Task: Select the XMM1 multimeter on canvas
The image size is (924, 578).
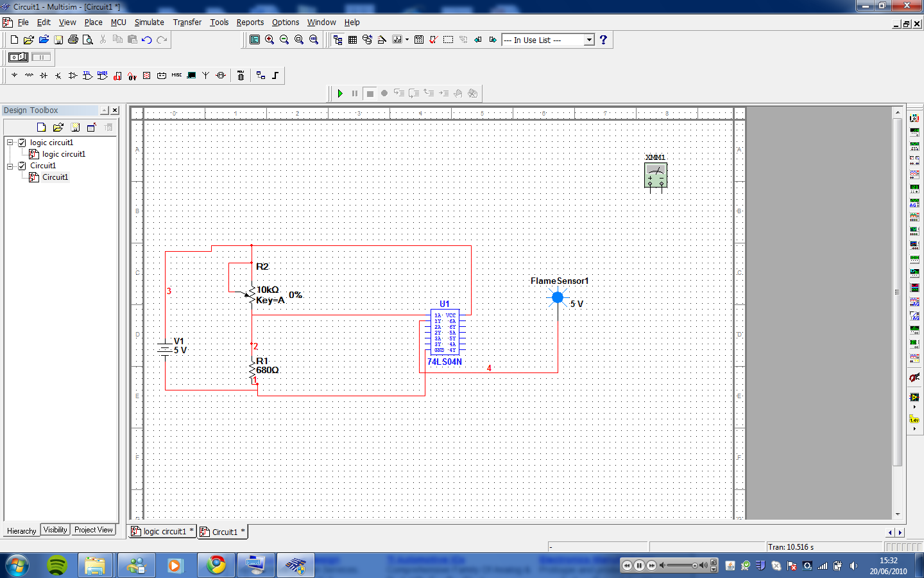Action: 656,175
